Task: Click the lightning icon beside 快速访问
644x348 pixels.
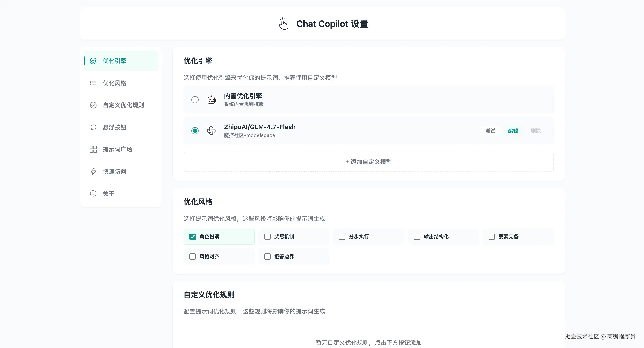Action: 93,172
